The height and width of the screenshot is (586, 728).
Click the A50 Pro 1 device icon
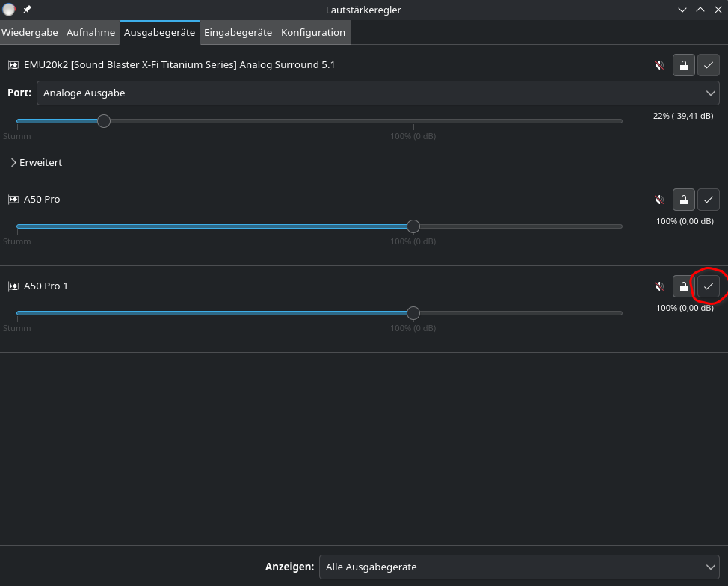click(13, 286)
